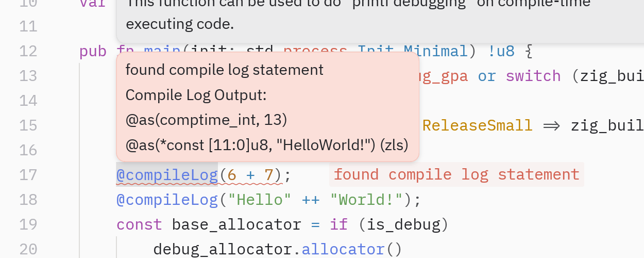Click @compileLog call on line 18
Image resolution: width=644 pixels, height=258 pixels.
pyautogui.click(x=167, y=200)
